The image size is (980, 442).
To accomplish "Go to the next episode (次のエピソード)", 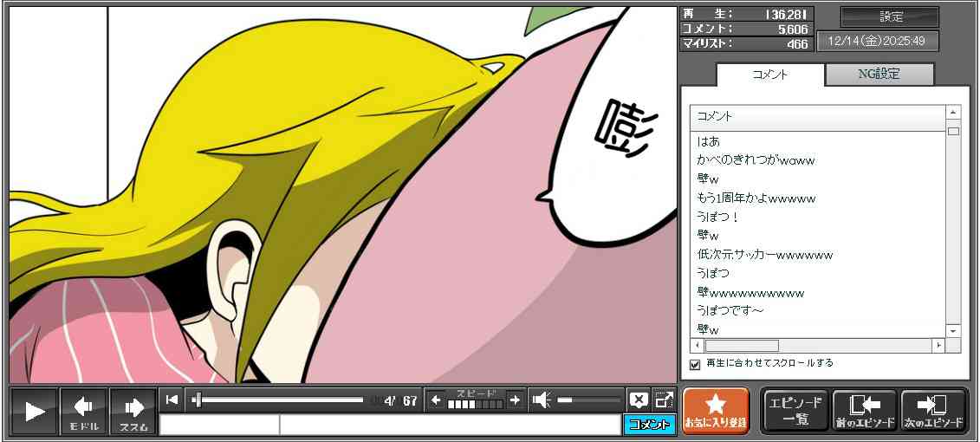I will pyautogui.click(x=933, y=411).
